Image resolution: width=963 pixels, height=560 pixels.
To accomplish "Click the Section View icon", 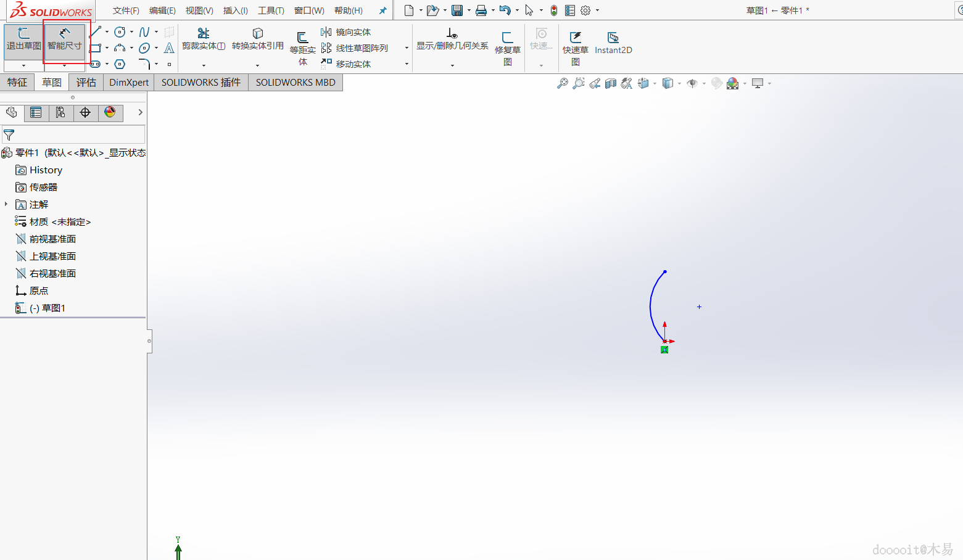I will tap(611, 83).
